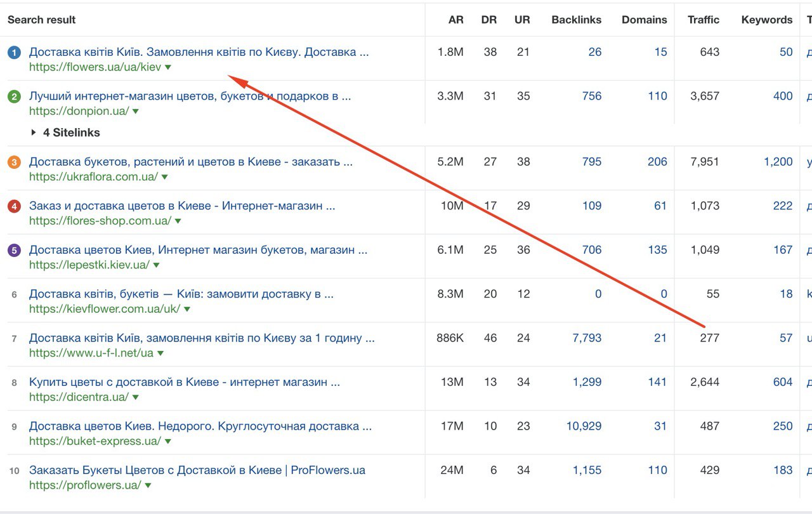Image resolution: width=812 pixels, height=514 pixels.
Task: Open result 'Купить цветы с доставкой в Киеве'
Action: pyautogui.click(x=185, y=382)
